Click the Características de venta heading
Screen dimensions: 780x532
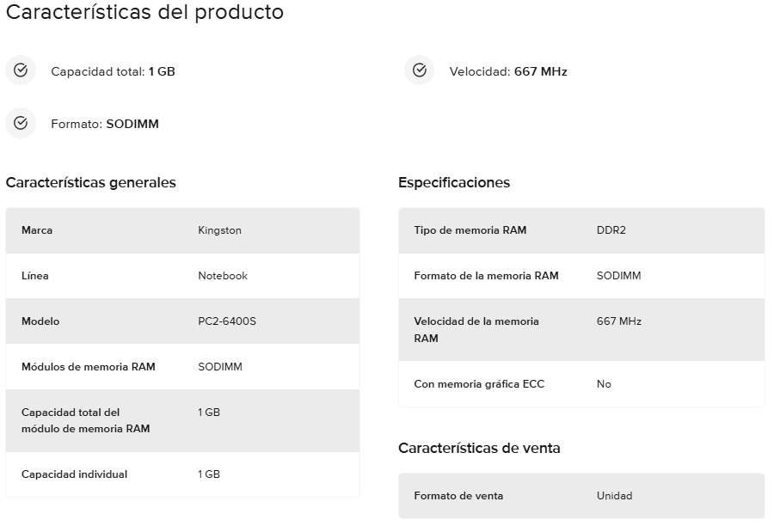point(479,448)
